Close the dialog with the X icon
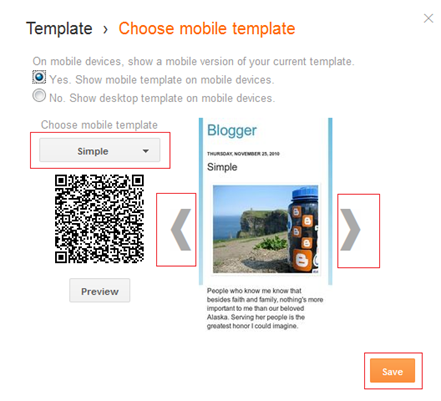 tap(428, 18)
